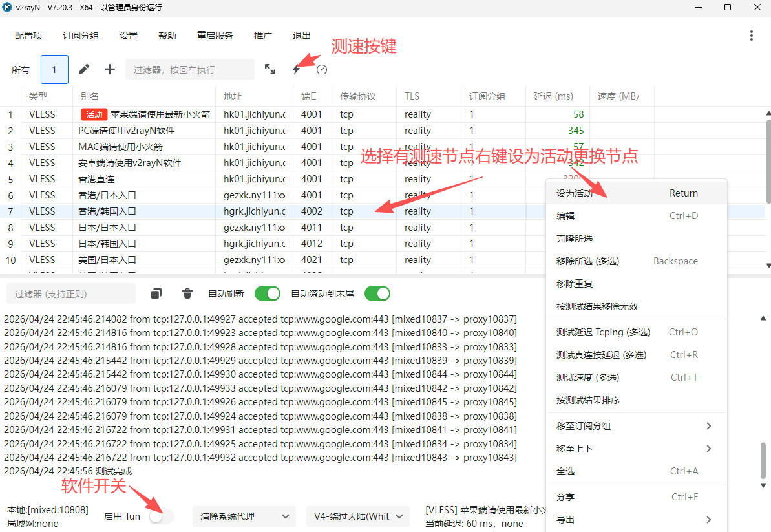Click the lightning bolt speed test icon
The image size is (771, 532).
296,69
